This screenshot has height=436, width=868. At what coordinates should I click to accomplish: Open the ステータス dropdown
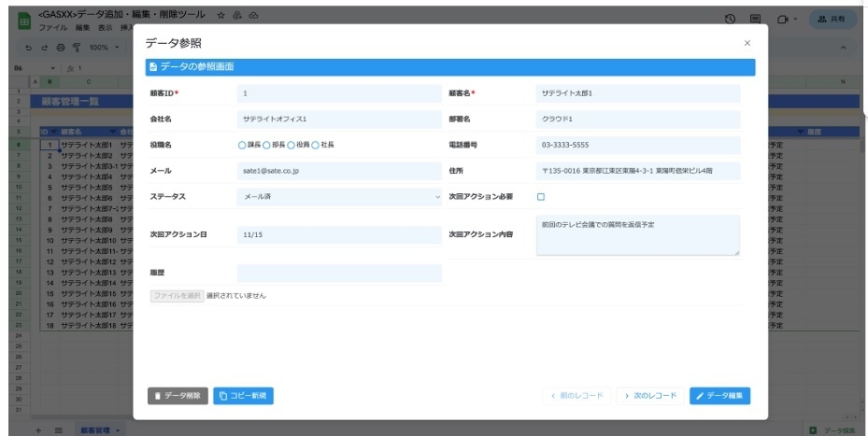(x=339, y=197)
